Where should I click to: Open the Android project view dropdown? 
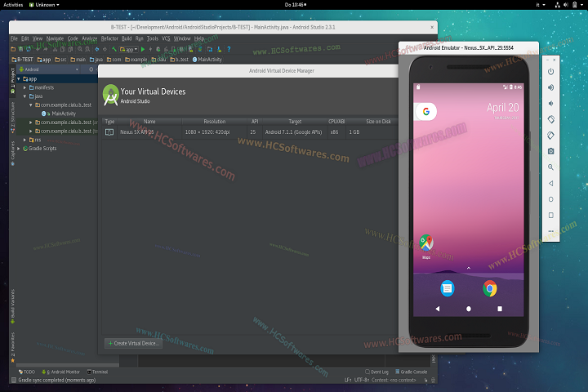pos(49,69)
